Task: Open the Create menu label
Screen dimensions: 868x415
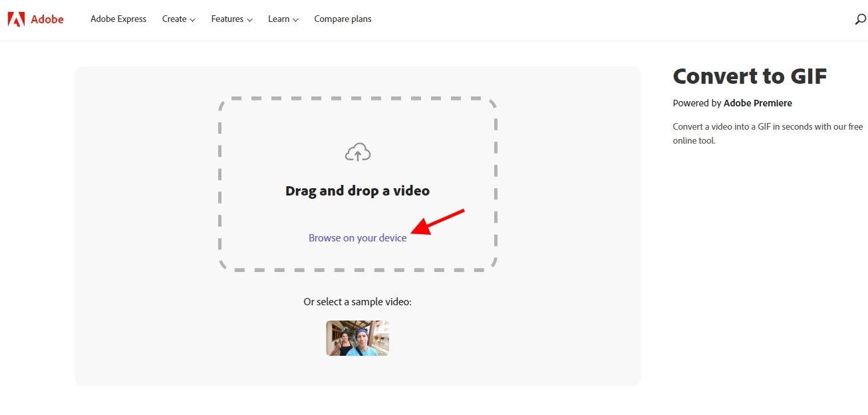Action: (x=174, y=19)
